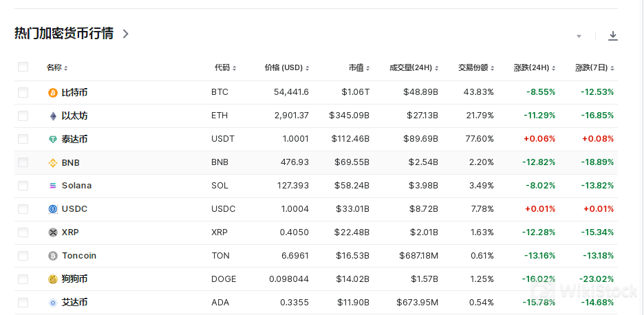Click the Dogecoin icon

53,279
